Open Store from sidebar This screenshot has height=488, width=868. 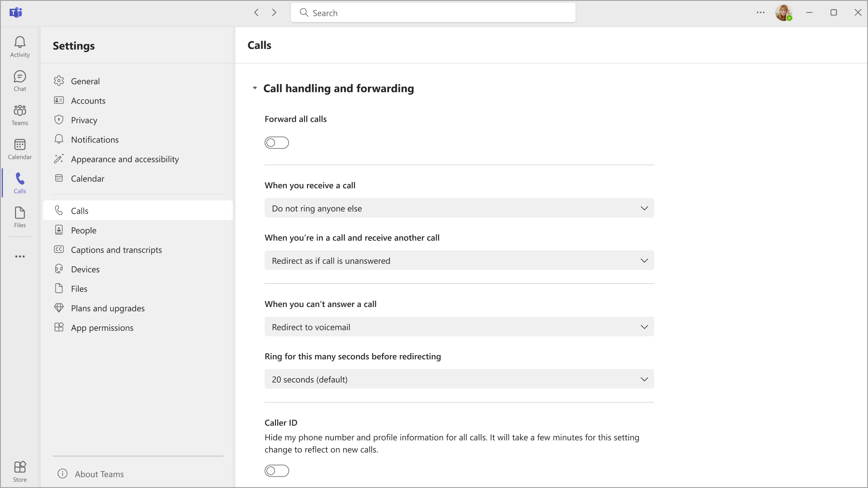(x=20, y=471)
